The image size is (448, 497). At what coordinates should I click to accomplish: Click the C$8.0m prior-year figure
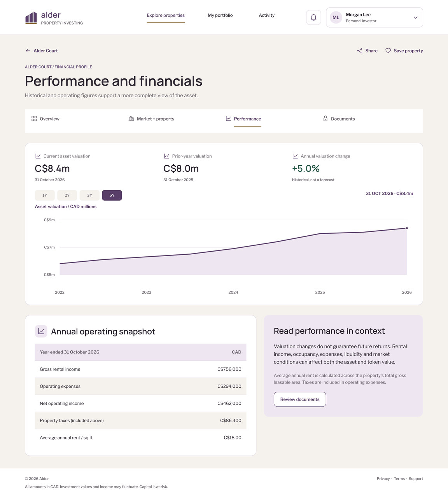181,168
